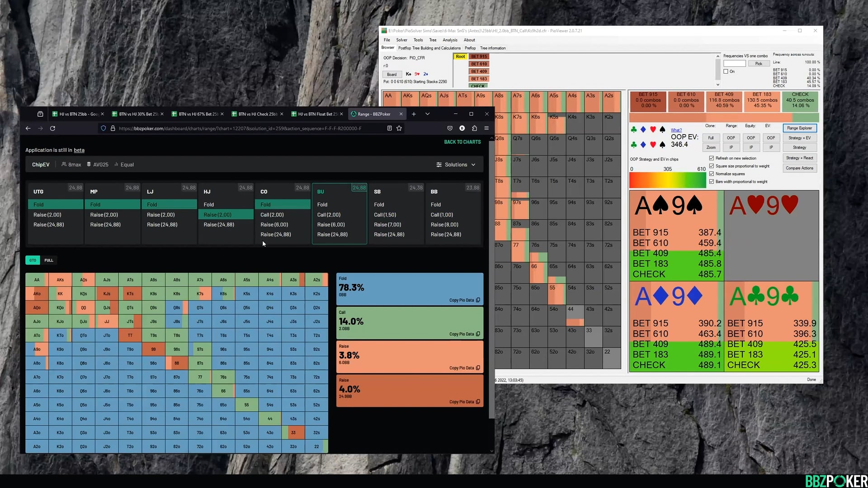
Task: Click the Copy Pio Data icon for Fold
Action: click(478, 300)
